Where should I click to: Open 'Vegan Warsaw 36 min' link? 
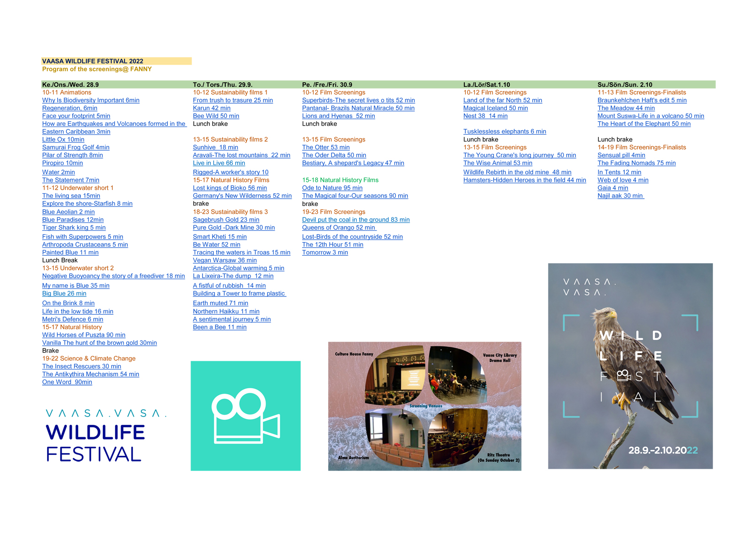[x=224, y=260]
